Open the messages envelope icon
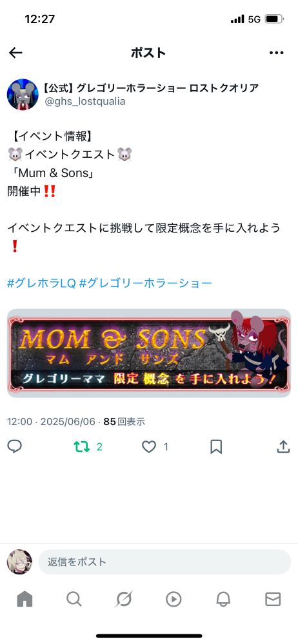Viewport: 298px width, 644px height. click(273, 599)
